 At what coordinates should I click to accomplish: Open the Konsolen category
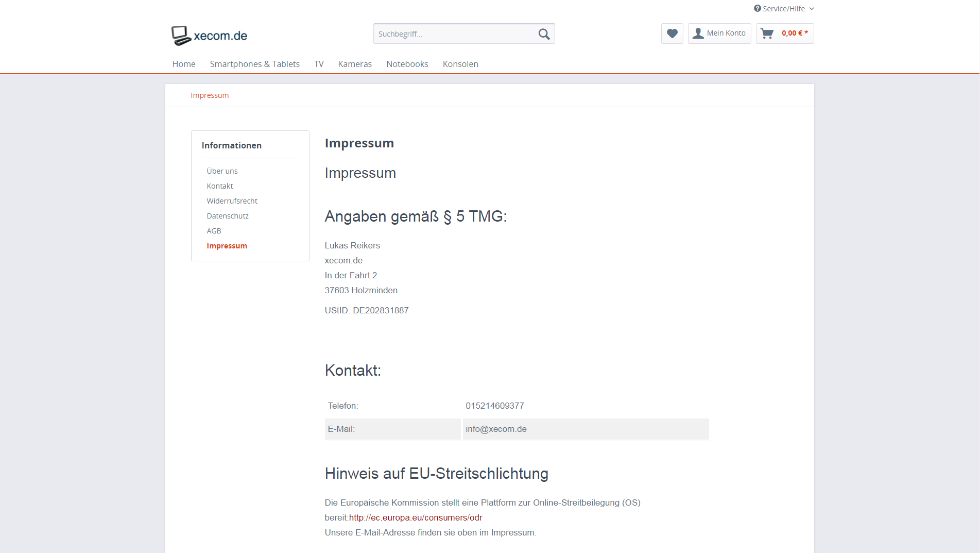460,64
